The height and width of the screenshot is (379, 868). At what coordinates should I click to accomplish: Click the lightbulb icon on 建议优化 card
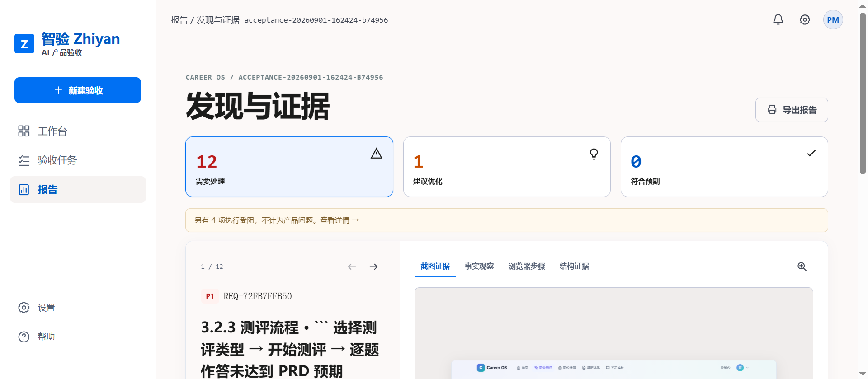(594, 154)
